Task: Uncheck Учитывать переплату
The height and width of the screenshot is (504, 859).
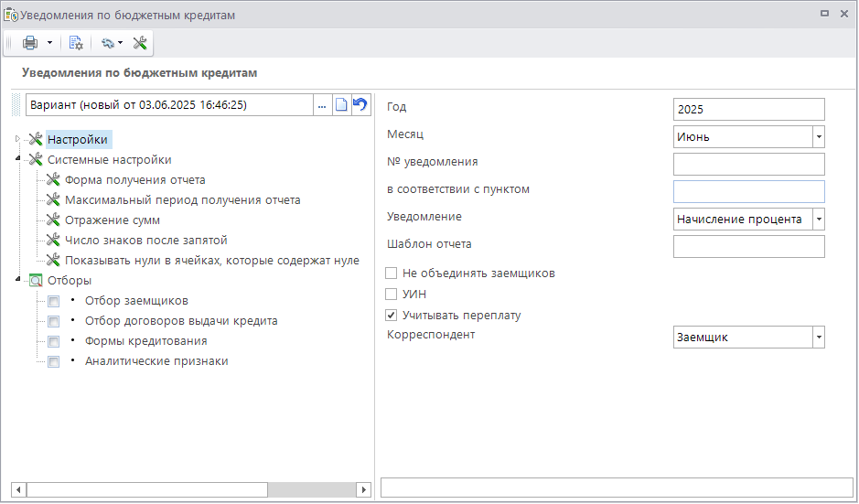Action: tap(392, 316)
